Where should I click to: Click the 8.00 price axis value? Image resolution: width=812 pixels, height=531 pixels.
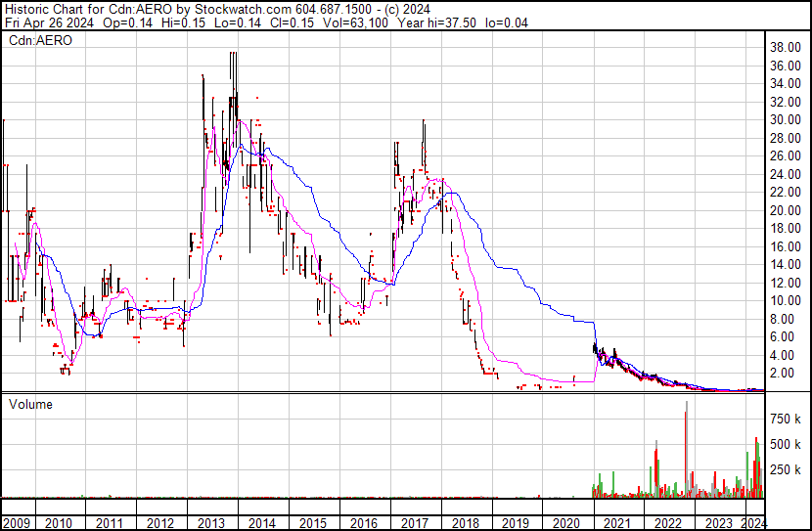click(x=782, y=320)
